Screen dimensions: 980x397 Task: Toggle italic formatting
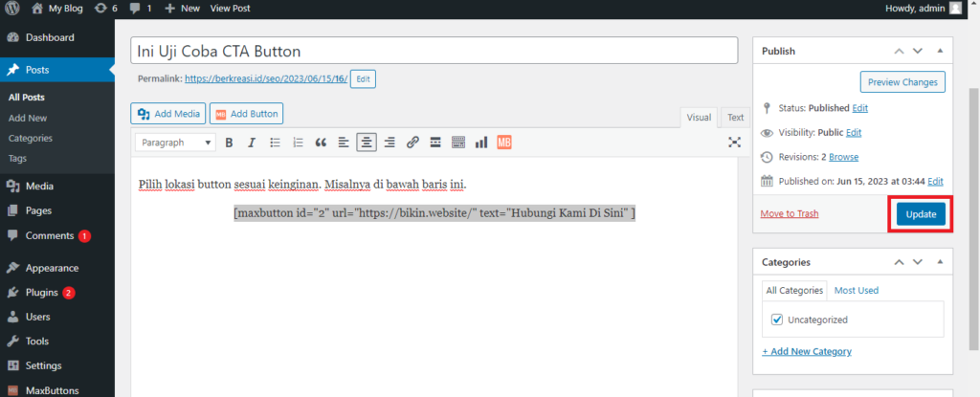252,143
